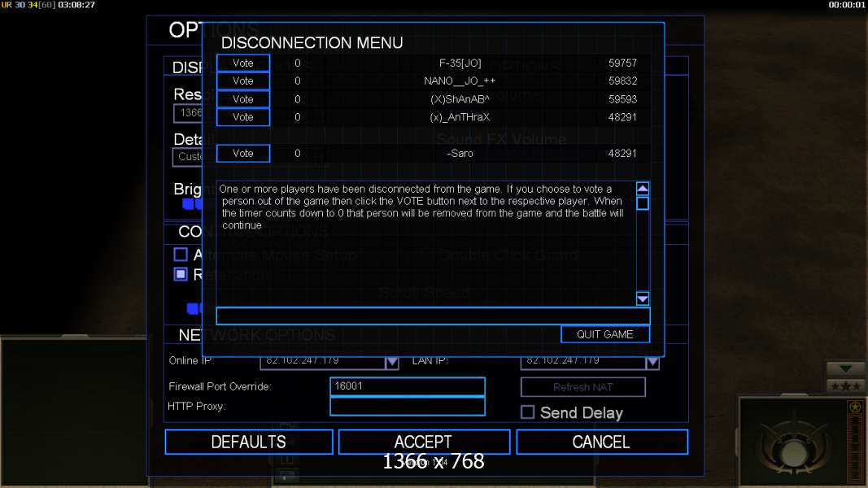
Task: Click the Brightness slider
Action: pyautogui.click(x=192, y=203)
